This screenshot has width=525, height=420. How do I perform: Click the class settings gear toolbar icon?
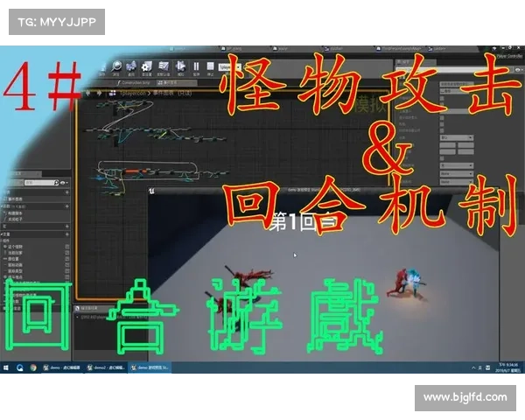click(x=146, y=67)
